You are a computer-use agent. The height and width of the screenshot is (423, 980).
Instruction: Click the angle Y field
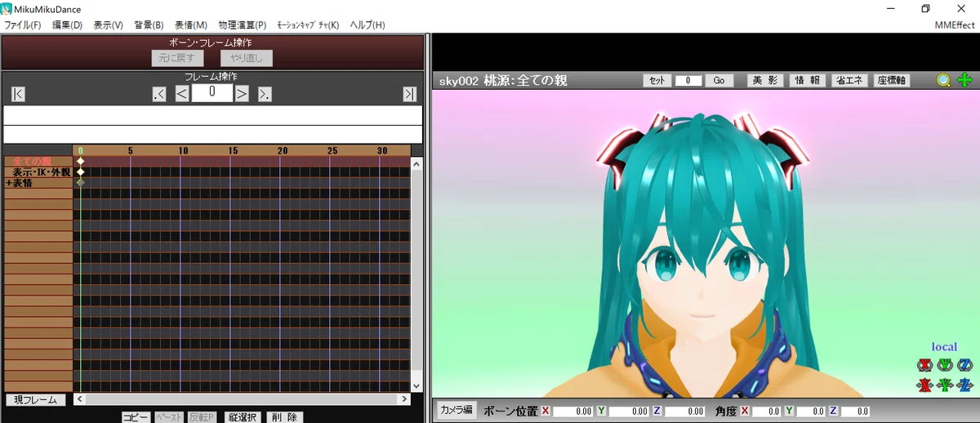point(811,412)
